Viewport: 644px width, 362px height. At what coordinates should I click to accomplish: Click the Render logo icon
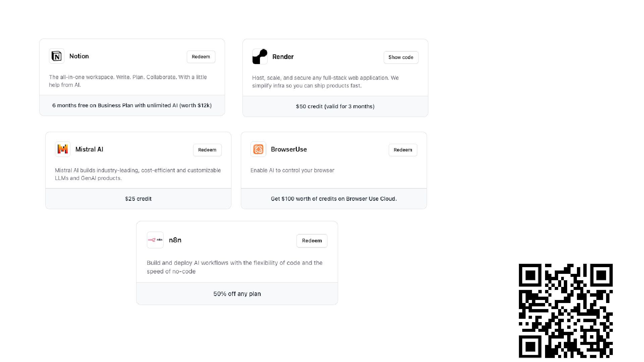260,57
